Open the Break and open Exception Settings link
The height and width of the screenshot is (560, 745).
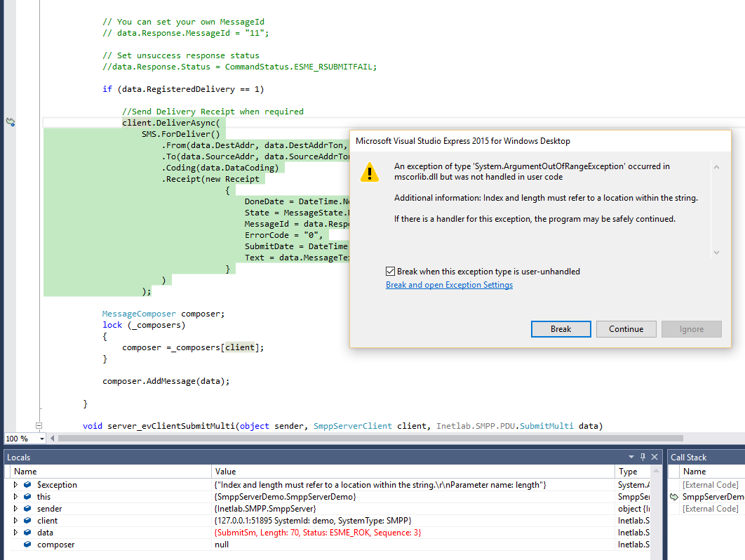point(449,285)
